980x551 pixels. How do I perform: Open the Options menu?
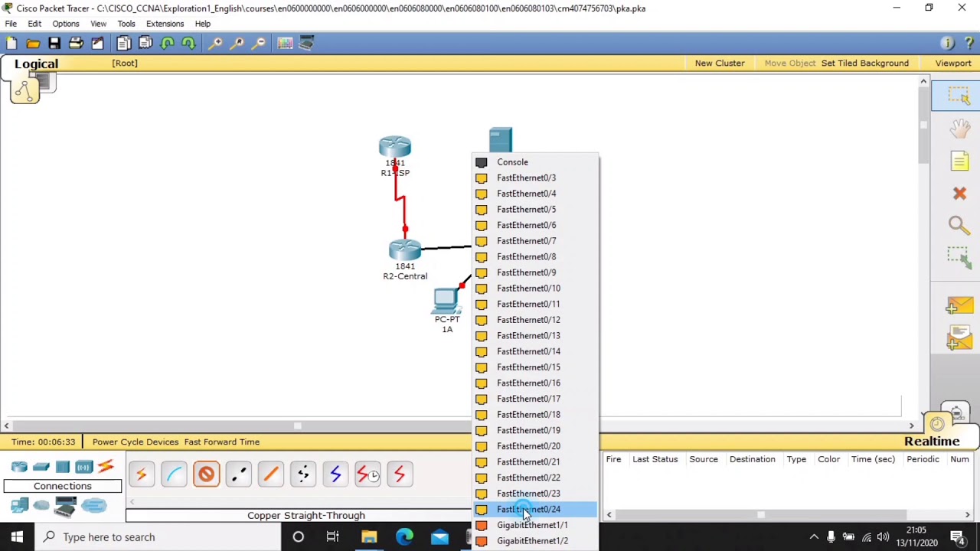tap(66, 24)
